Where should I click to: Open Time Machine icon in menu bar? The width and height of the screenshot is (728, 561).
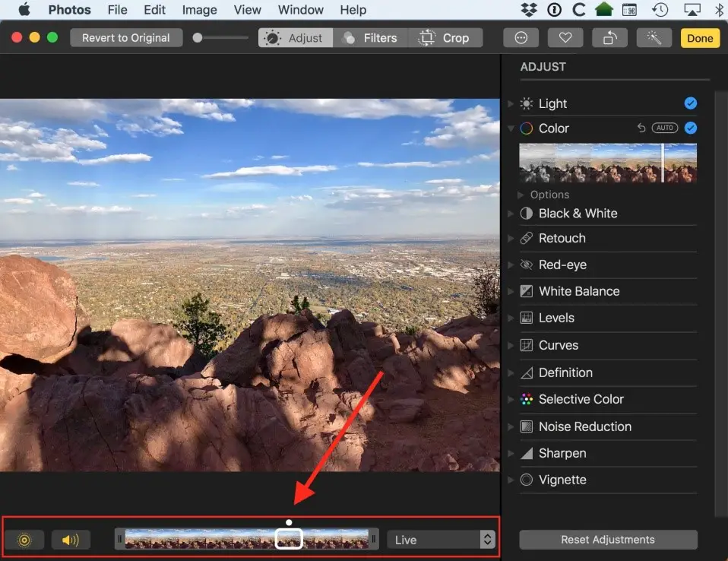pyautogui.click(x=660, y=10)
